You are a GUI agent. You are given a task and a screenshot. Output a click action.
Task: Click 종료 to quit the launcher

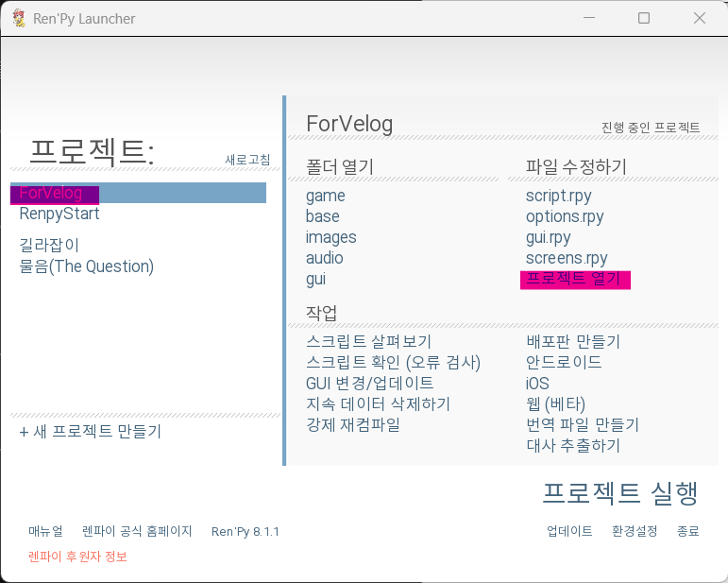(687, 531)
